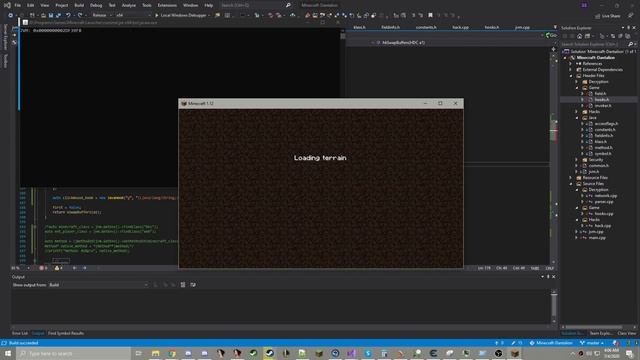Viewport: 640px width, 360px height.
Task: Switch to the klass.h editor tab
Action: pos(360,27)
